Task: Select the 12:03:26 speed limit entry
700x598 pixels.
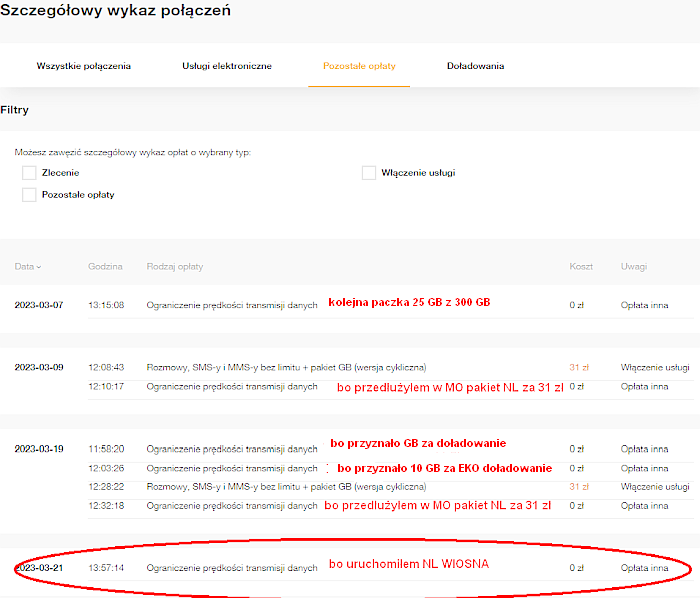Action: (x=231, y=468)
